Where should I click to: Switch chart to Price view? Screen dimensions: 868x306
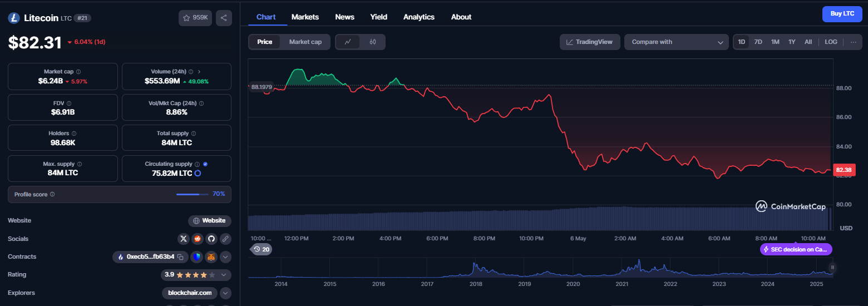pyautogui.click(x=265, y=42)
